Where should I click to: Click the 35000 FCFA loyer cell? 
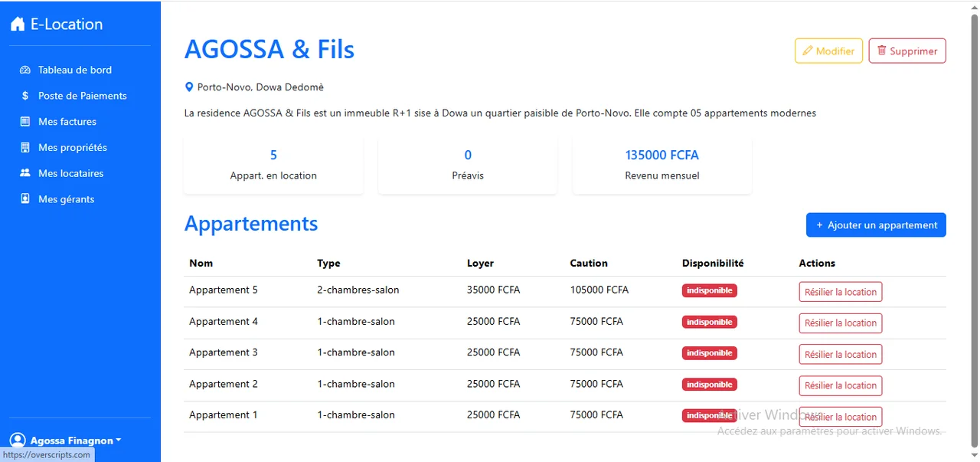click(494, 290)
